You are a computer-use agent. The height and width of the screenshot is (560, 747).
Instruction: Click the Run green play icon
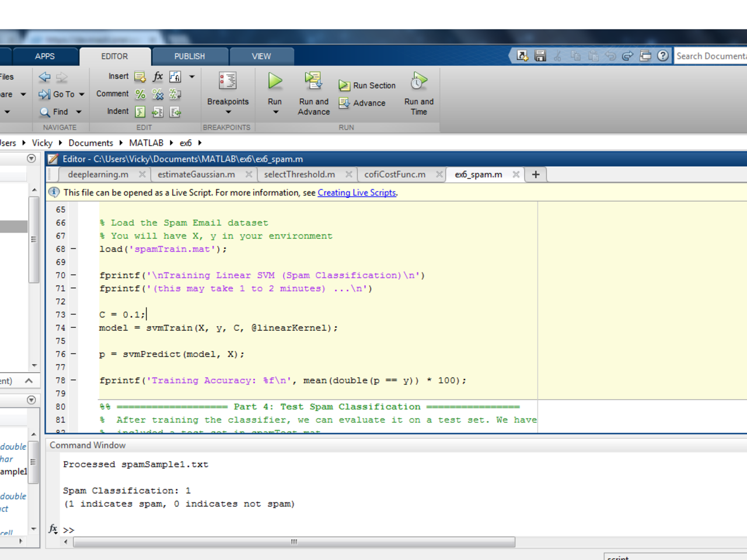tap(275, 81)
